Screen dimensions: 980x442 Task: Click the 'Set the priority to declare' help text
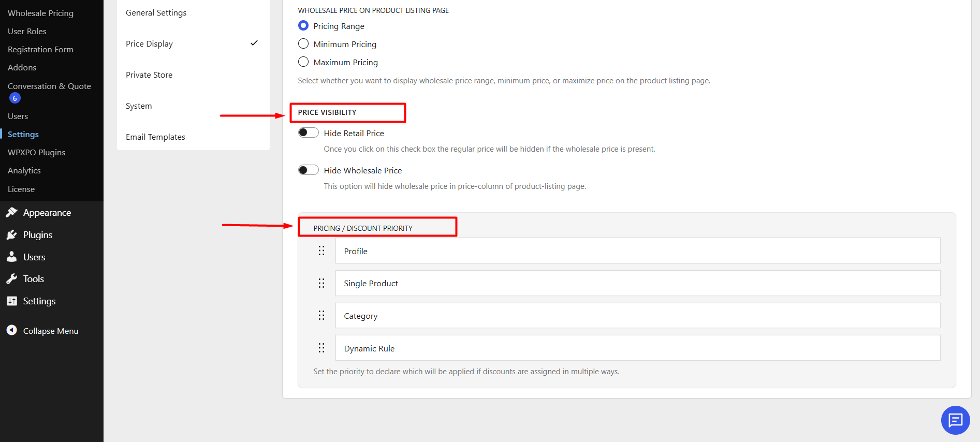click(x=466, y=372)
